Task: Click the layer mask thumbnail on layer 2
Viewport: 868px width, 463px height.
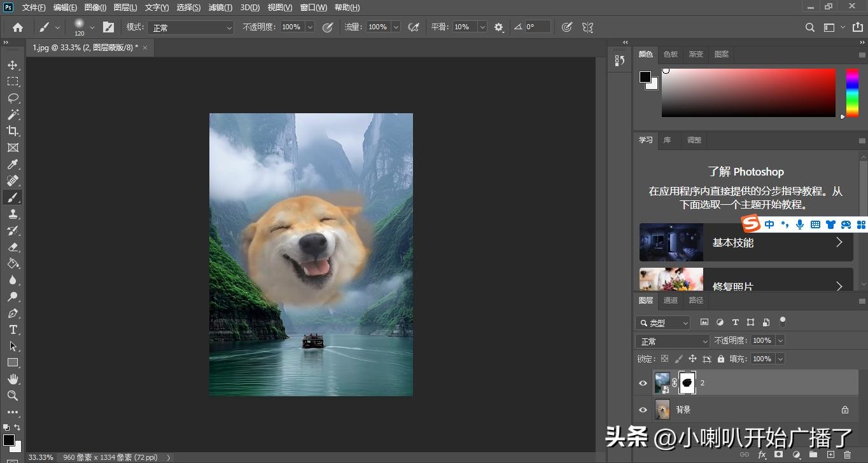Action: coord(687,383)
